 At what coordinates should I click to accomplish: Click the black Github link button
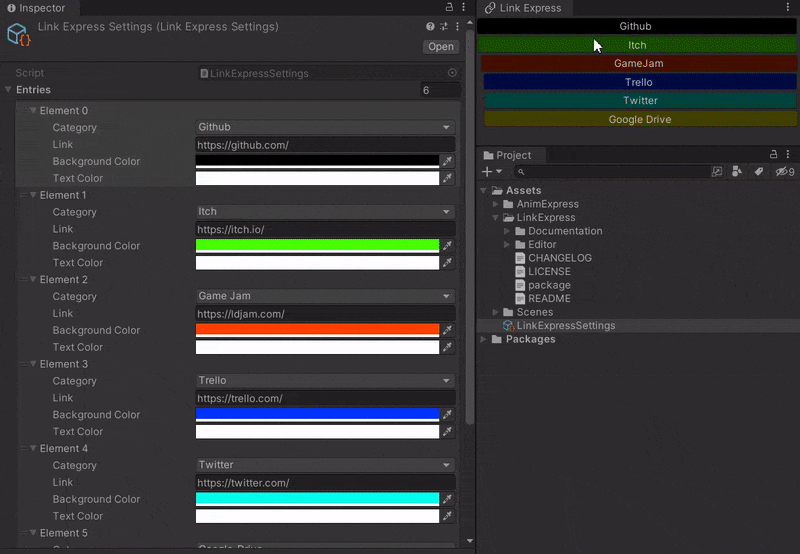pos(636,26)
